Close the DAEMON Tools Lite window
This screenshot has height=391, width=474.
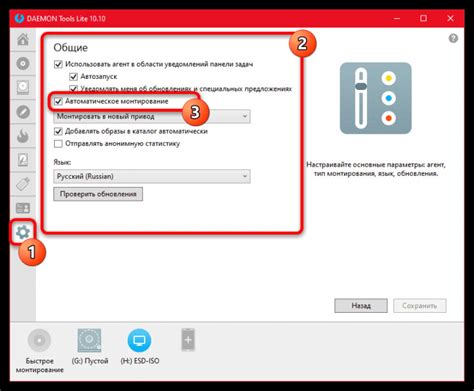(450, 18)
